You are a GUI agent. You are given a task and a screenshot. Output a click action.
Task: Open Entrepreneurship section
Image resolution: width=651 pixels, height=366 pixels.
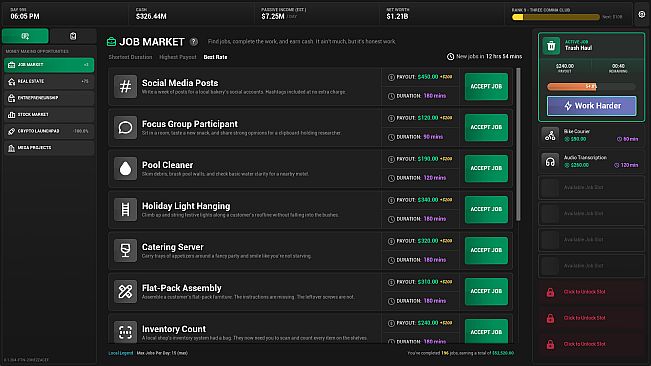click(x=49, y=98)
